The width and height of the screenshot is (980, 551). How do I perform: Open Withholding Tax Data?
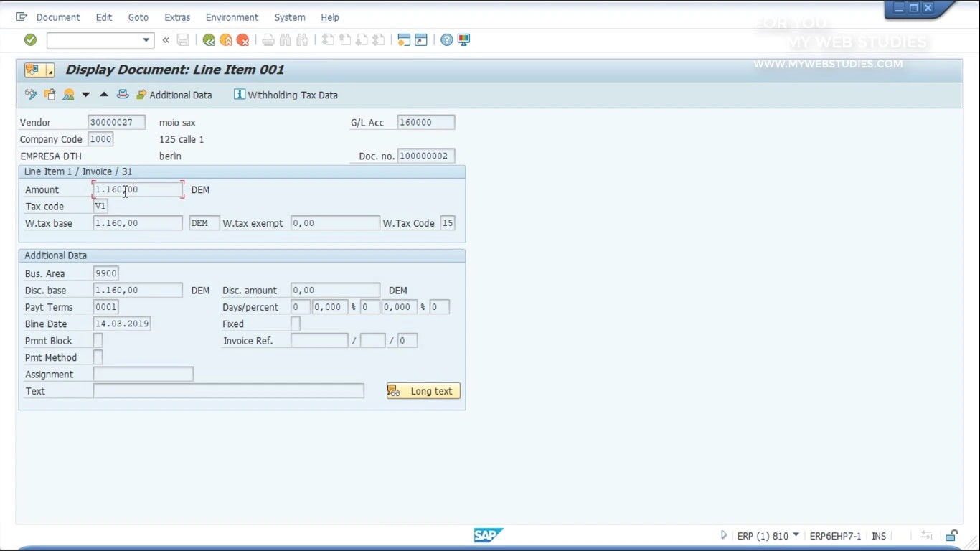coord(286,95)
